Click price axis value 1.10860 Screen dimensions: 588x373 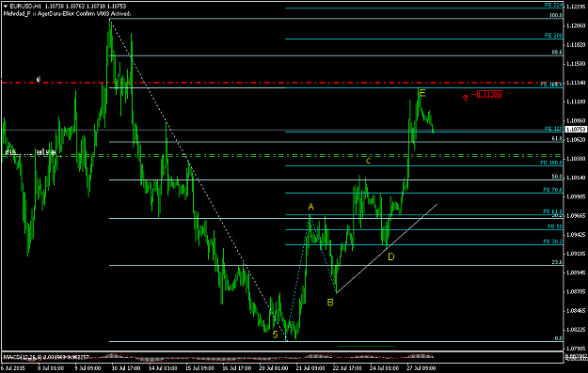[x=576, y=120]
